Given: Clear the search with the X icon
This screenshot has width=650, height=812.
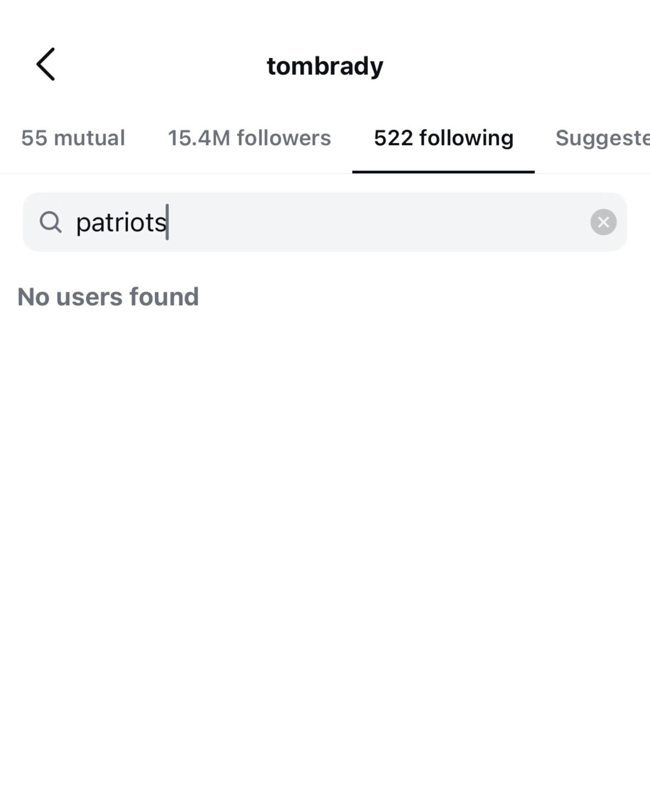Looking at the screenshot, I should [603, 222].
